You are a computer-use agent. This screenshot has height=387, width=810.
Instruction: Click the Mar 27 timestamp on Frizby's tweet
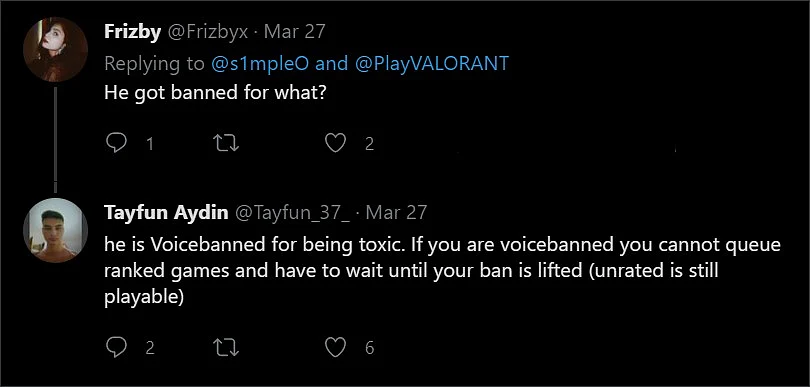click(x=294, y=33)
